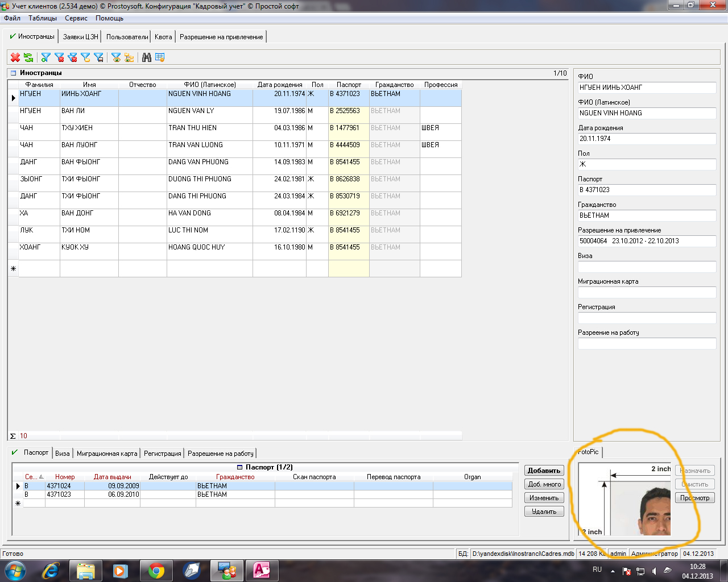Show hidden system tray icons
This screenshot has height=582, width=728.
(x=613, y=571)
